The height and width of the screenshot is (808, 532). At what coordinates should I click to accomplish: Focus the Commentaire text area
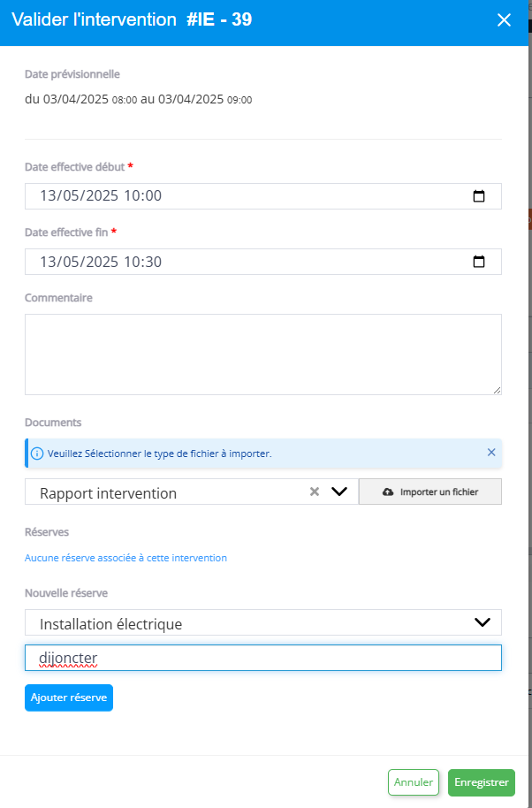[263, 354]
